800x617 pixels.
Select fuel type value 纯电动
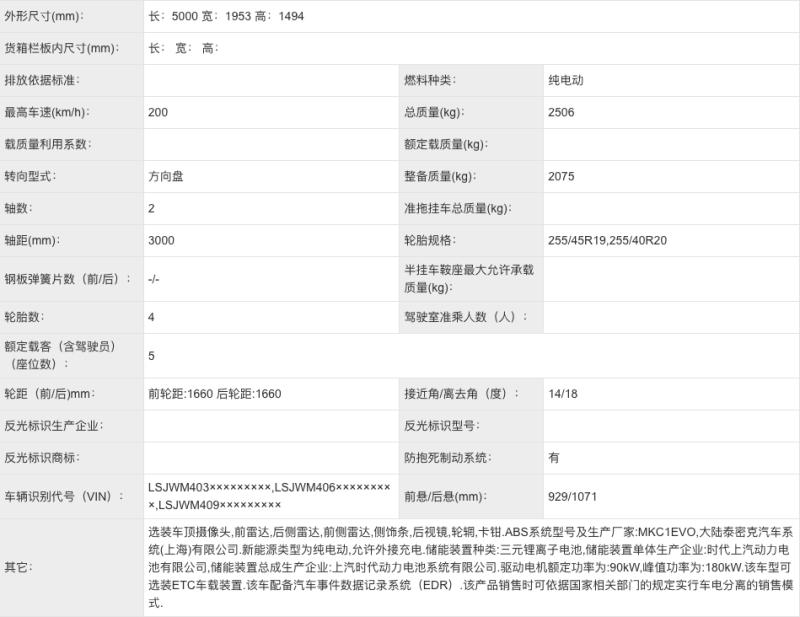click(566, 80)
